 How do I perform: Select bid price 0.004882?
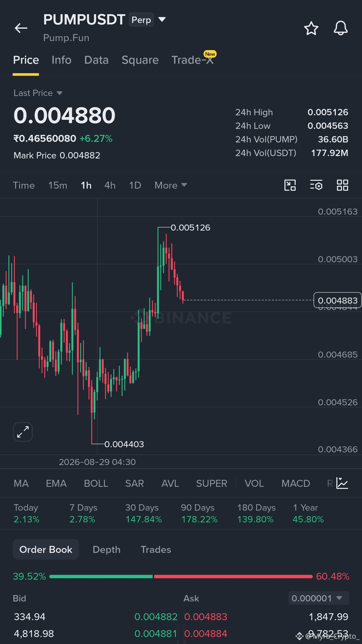pos(156,617)
